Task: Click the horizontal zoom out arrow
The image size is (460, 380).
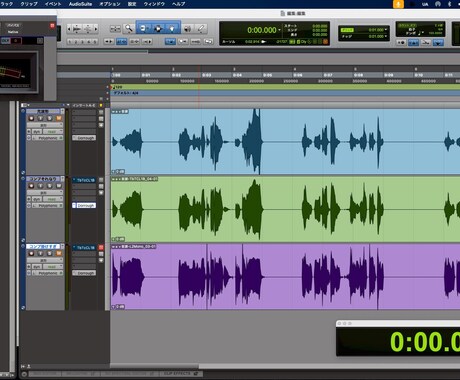Action: tap(69, 29)
